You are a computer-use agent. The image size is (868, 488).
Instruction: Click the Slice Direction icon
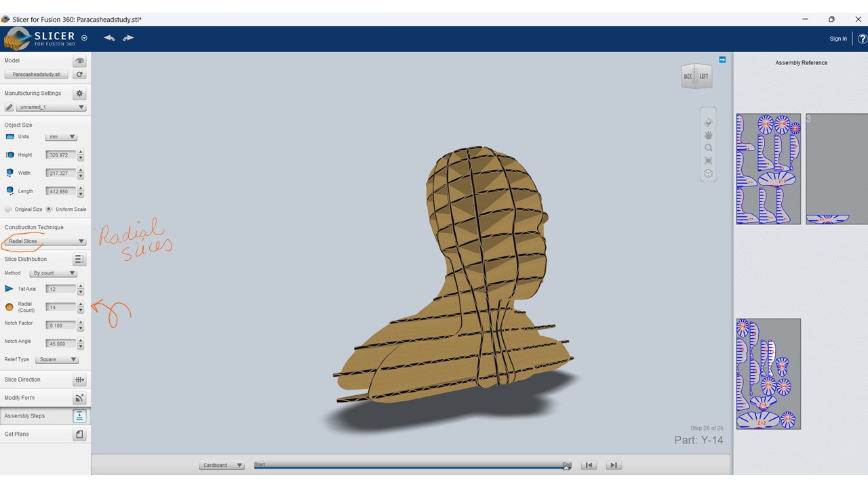[x=79, y=380]
